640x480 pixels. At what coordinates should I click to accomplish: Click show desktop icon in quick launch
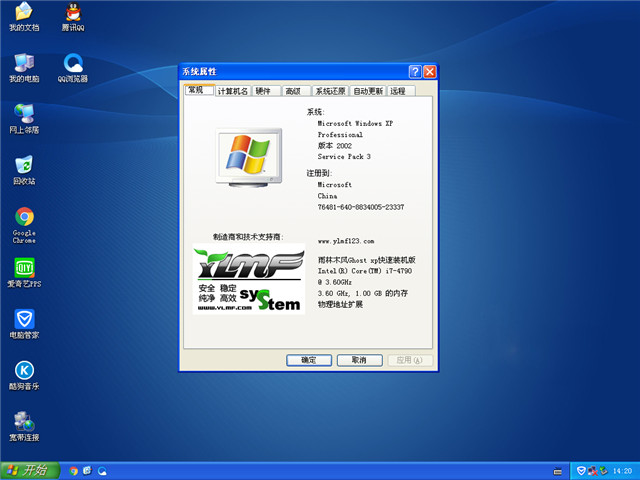tap(87, 471)
